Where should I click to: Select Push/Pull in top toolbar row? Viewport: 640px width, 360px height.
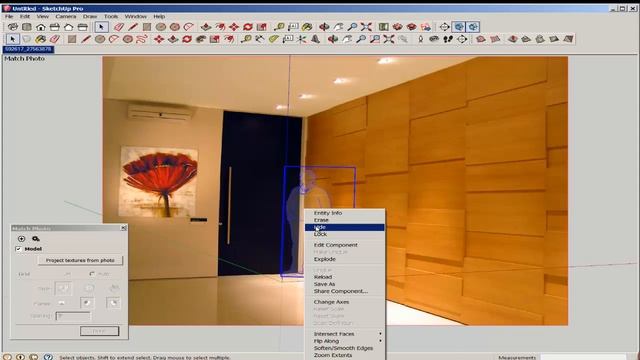click(x=206, y=27)
